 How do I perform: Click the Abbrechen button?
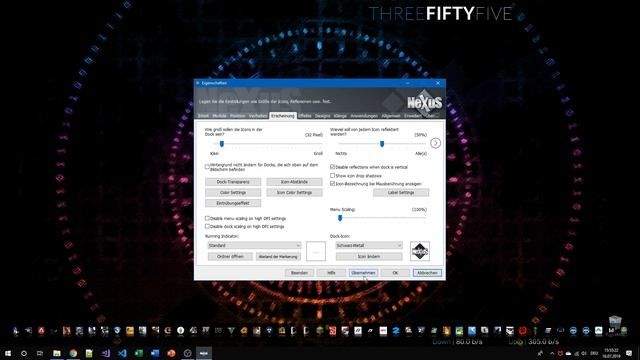pos(427,273)
